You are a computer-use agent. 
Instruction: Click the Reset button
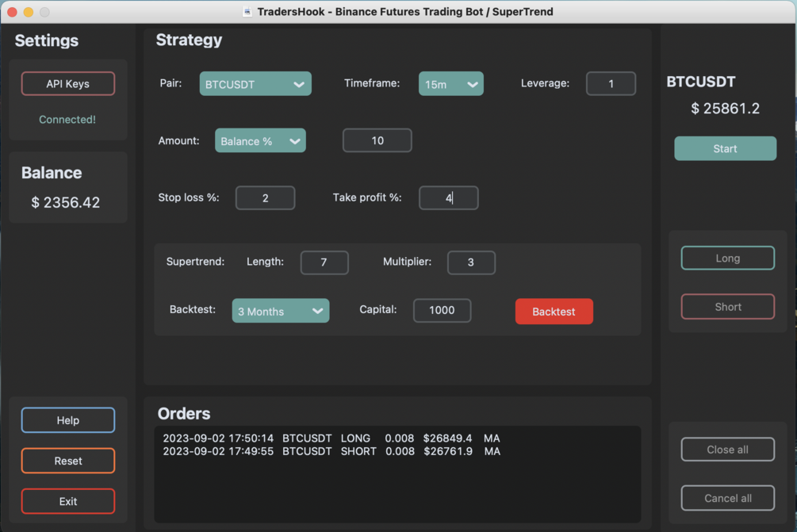(67, 461)
